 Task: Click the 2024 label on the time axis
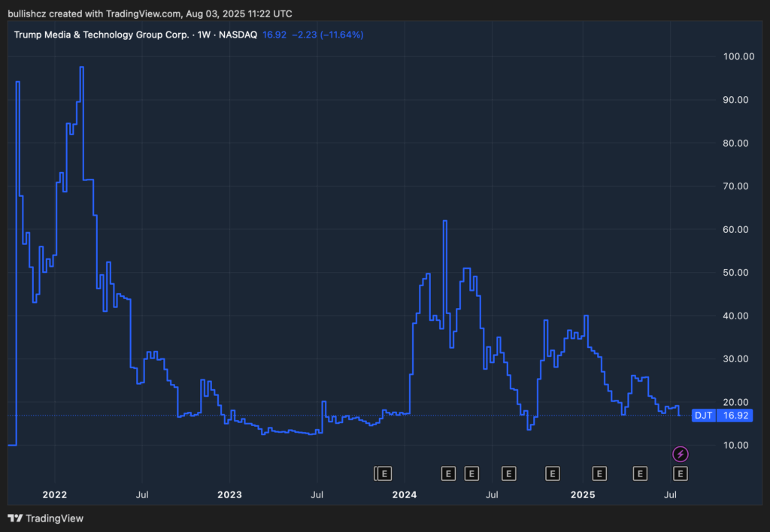(404, 494)
